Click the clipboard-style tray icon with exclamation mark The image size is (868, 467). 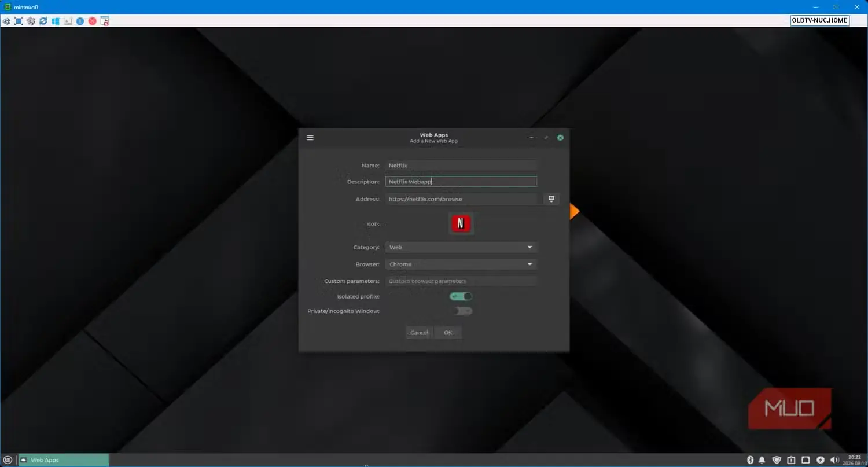point(791,460)
